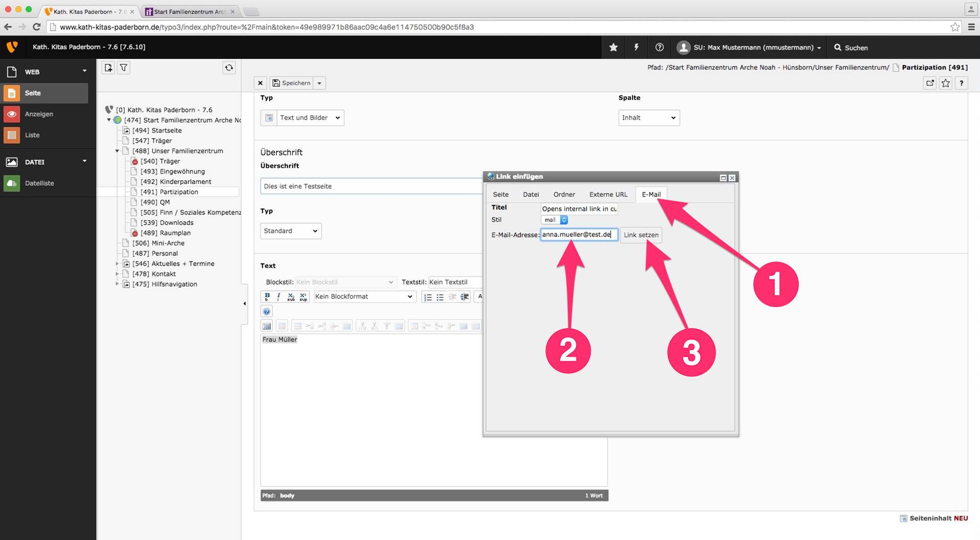The width and height of the screenshot is (980, 540).
Task: Collapse the Unser Familienzentrum tree node
Action: pos(117,151)
